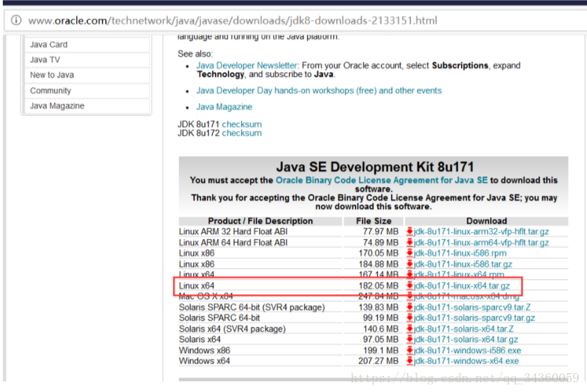This screenshot has width=587, height=392.
Task: Select Solaris SPARC 64-bit (SVR4 package) text
Action: pyautogui.click(x=252, y=307)
